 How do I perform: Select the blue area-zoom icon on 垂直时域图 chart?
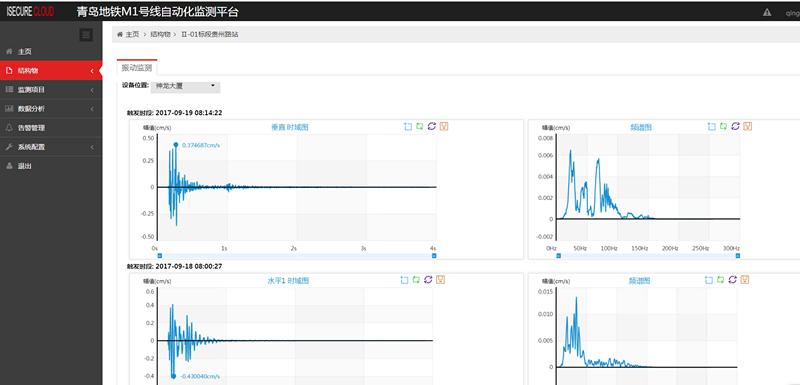408,126
